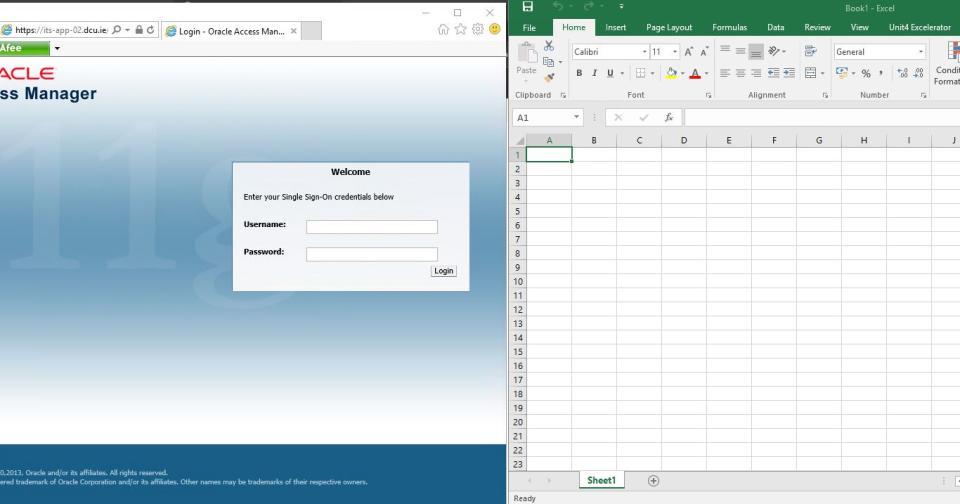Viewport: 960px width, 504px height.
Task: Open the General number format dropdown
Action: (920, 52)
